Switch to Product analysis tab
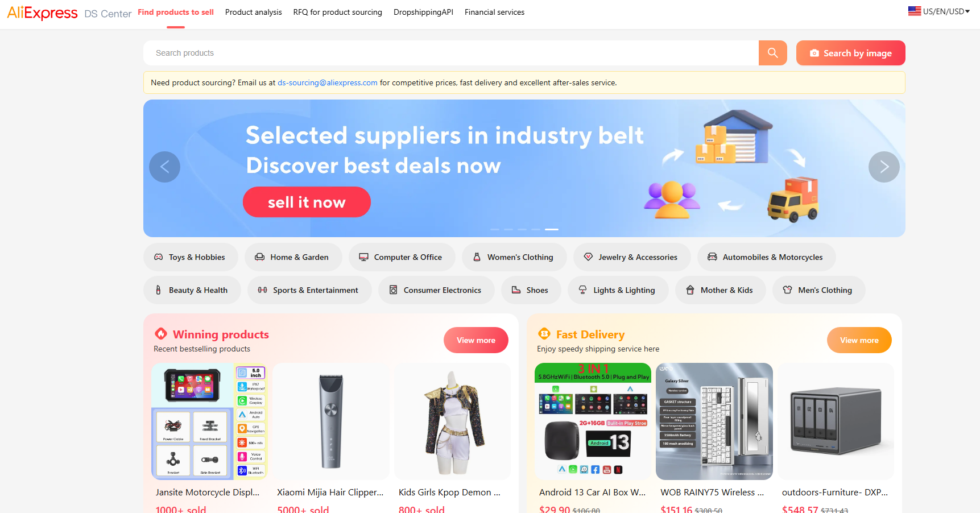The width and height of the screenshot is (980, 513). coord(253,12)
